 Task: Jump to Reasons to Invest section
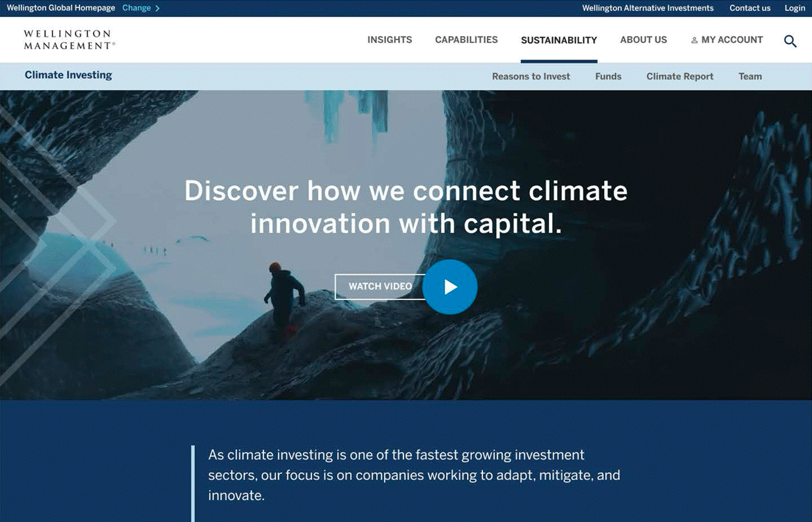(x=530, y=77)
